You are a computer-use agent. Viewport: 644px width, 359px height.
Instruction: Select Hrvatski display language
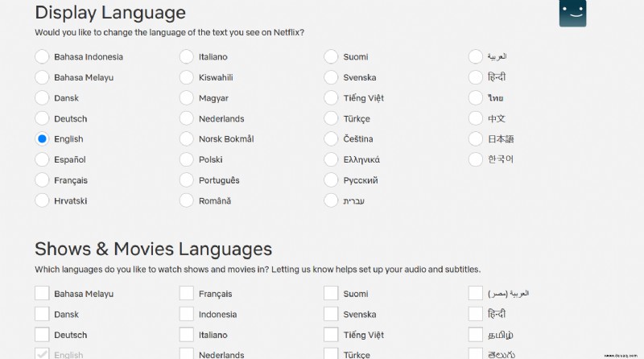(42, 200)
